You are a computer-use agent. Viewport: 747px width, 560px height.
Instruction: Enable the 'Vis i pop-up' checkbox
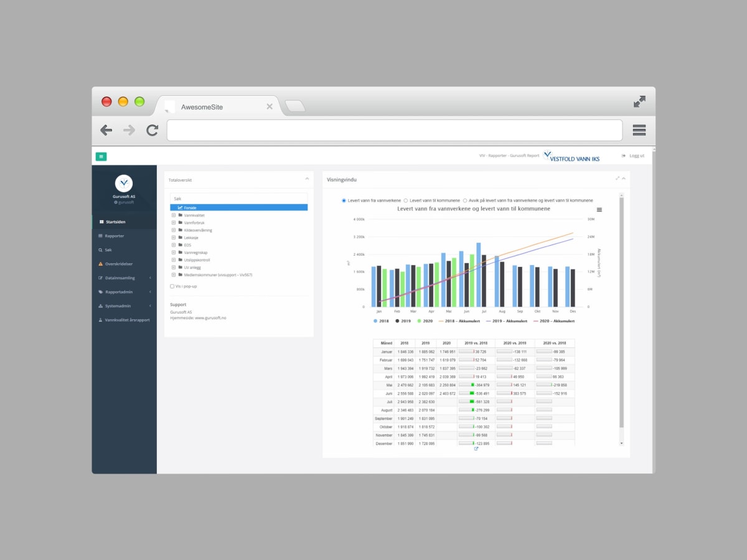coord(172,286)
